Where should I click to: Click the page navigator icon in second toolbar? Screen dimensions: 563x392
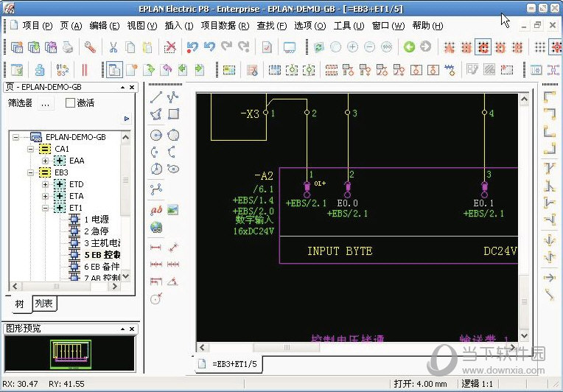[x=114, y=70]
